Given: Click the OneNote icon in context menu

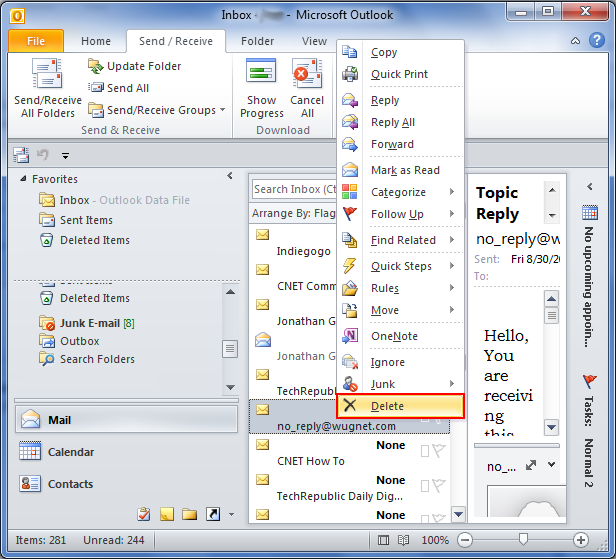Looking at the screenshot, I should (x=350, y=336).
